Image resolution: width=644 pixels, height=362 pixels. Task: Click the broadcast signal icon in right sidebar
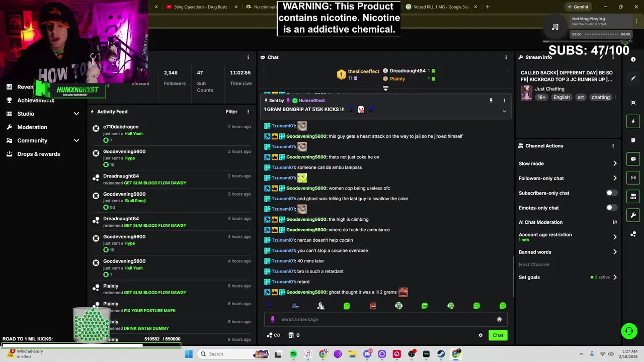[x=633, y=177]
